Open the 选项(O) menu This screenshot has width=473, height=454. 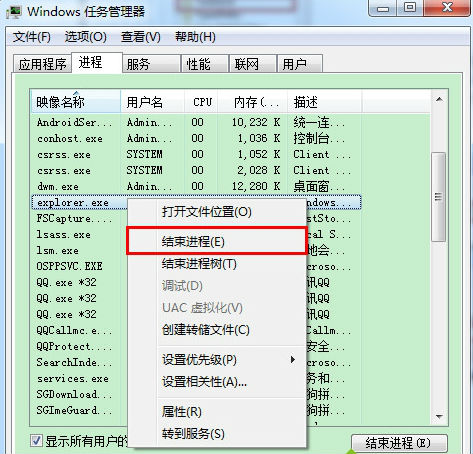pos(86,37)
